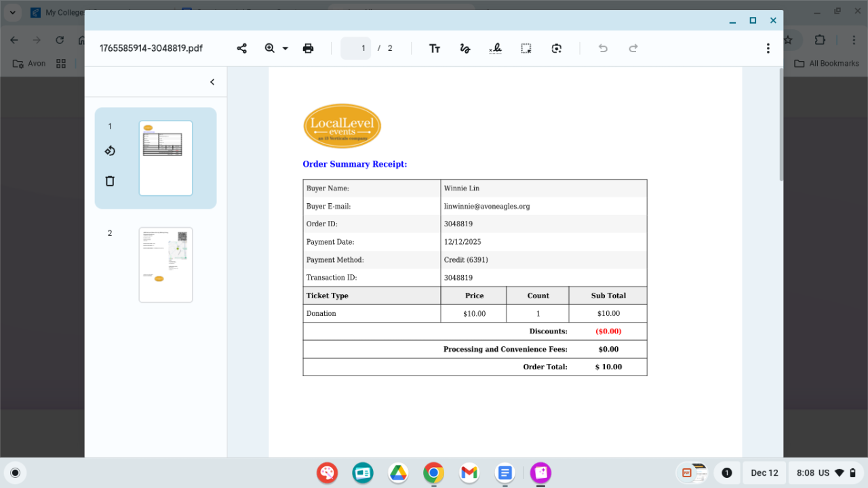Click the undo arrow

pyautogui.click(x=603, y=48)
